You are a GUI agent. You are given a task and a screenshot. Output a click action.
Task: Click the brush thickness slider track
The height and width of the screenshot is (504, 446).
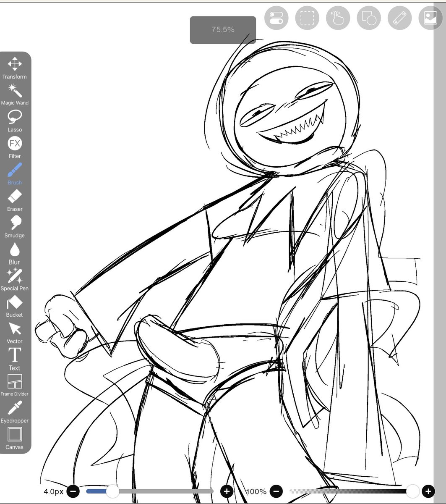coord(150,491)
